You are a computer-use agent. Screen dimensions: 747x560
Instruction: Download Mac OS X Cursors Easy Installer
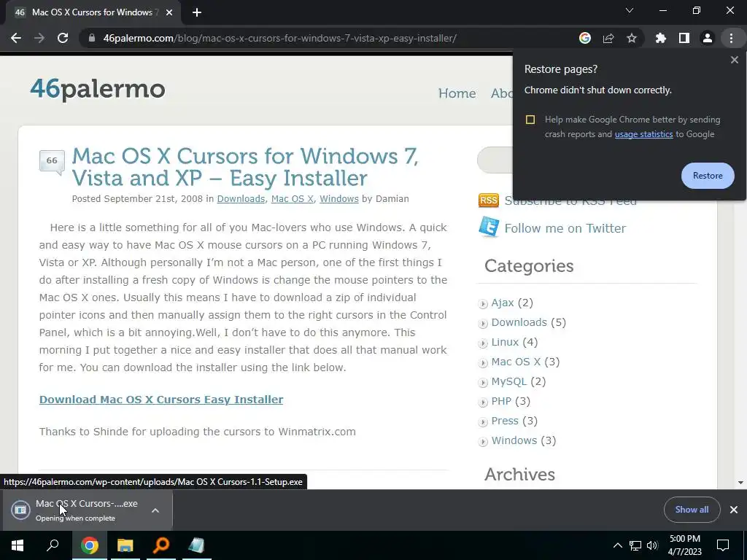pos(161,400)
